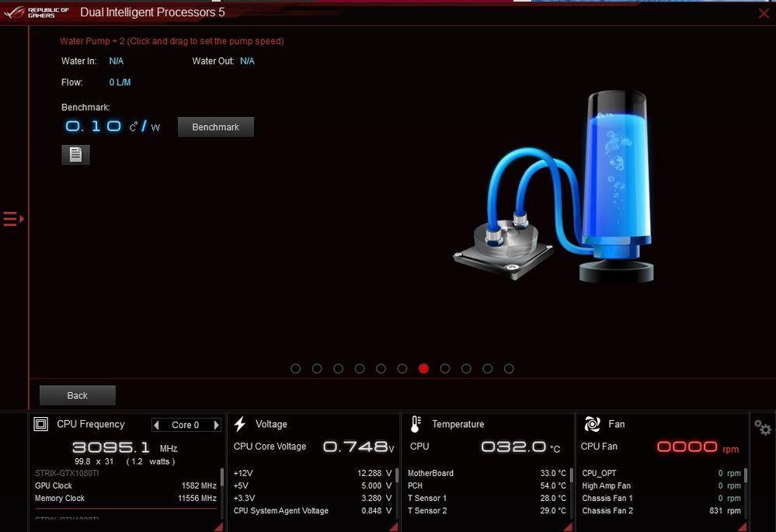The width and height of the screenshot is (776, 532).
Task: Expand the CPU Frequency panel corner triangle
Action: [219, 527]
